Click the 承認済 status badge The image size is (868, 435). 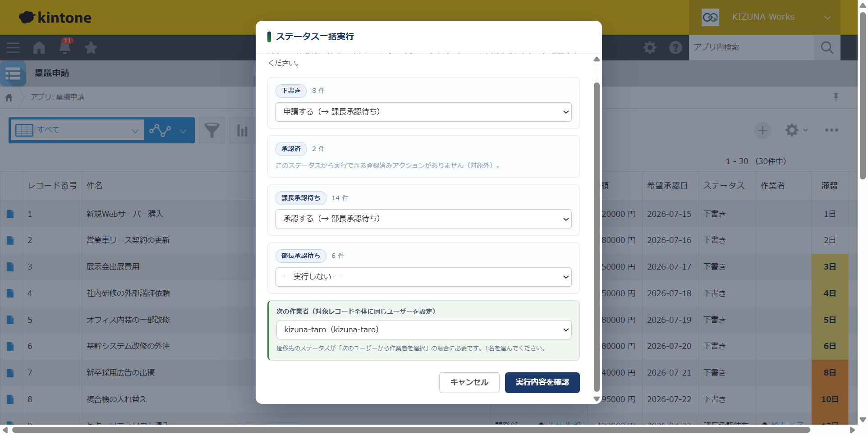point(291,149)
